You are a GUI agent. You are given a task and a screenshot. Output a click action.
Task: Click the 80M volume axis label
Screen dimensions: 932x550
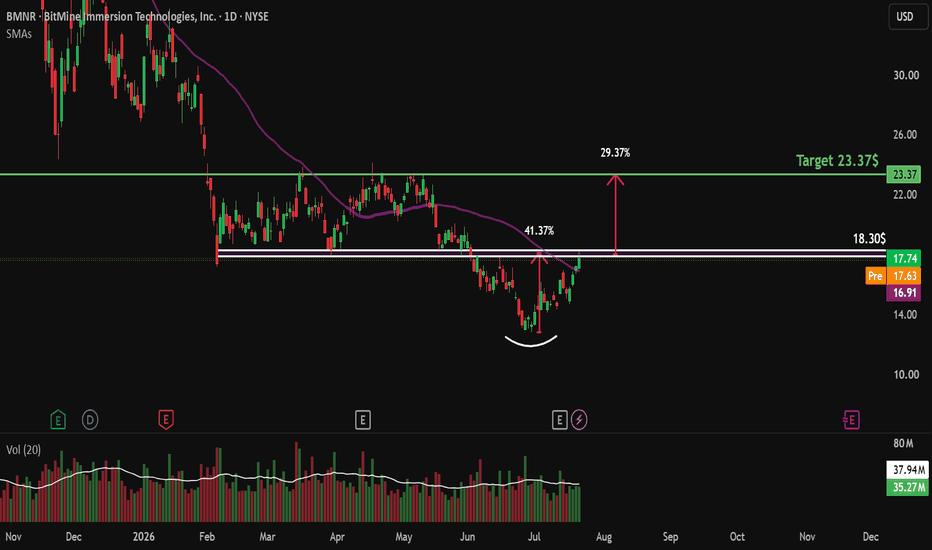click(903, 444)
